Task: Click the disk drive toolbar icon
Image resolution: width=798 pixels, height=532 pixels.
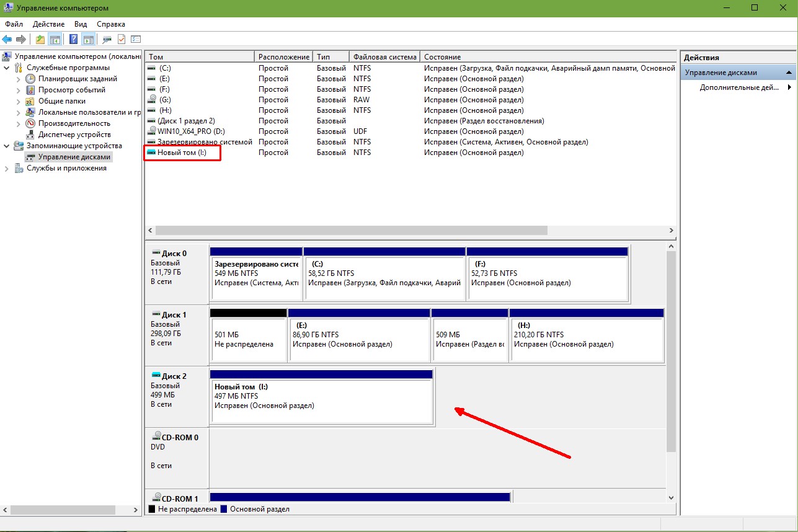Action: point(107,40)
